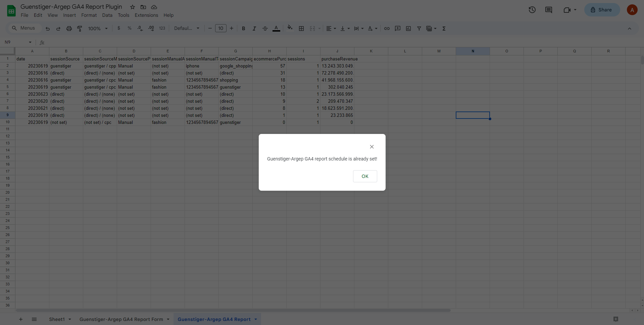Open the filter views dropdown
The height and width of the screenshot is (325, 644).
(x=431, y=29)
